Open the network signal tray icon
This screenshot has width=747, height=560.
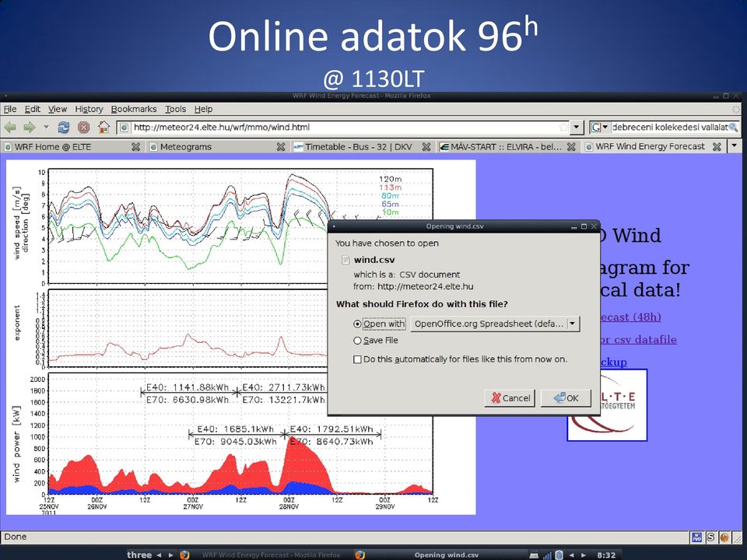click(547, 555)
